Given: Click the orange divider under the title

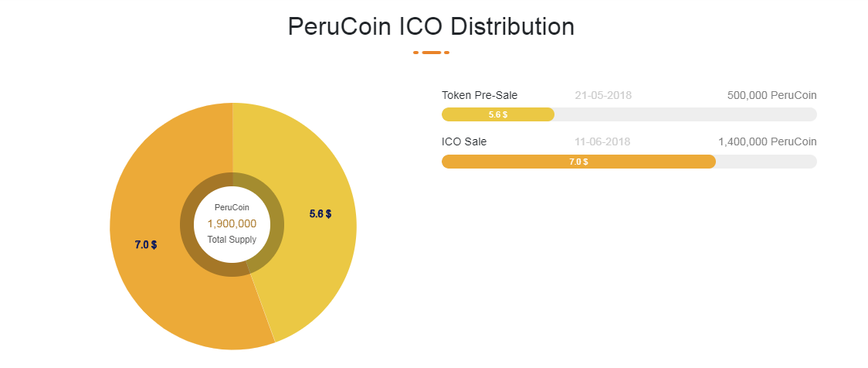Looking at the screenshot, I should point(431,53).
